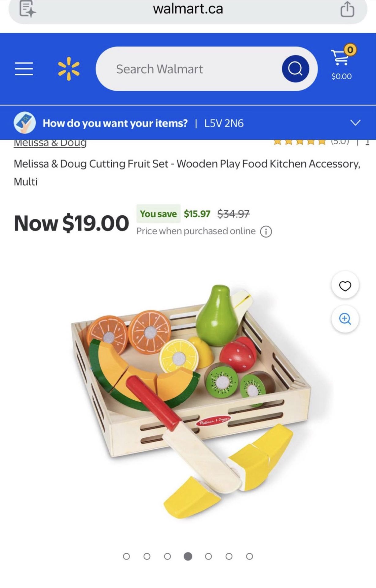
Task: Select the second image carousel dot
Action: 147,556
